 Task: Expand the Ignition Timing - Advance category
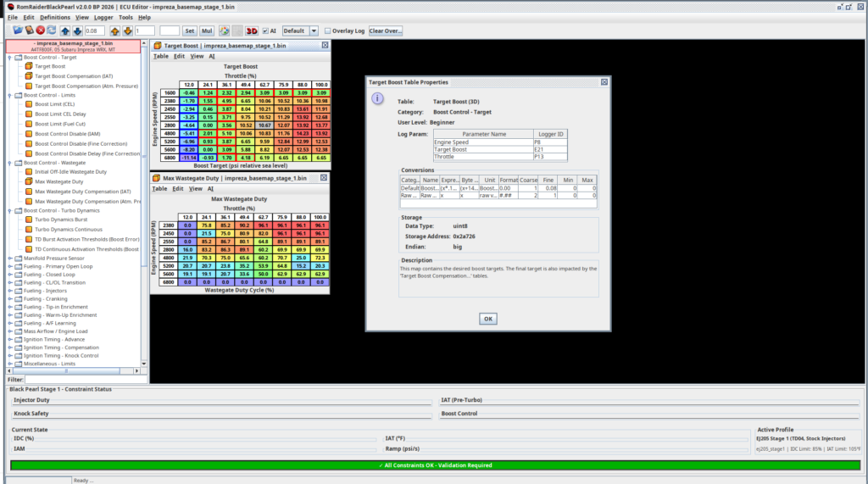pyautogui.click(x=9, y=337)
